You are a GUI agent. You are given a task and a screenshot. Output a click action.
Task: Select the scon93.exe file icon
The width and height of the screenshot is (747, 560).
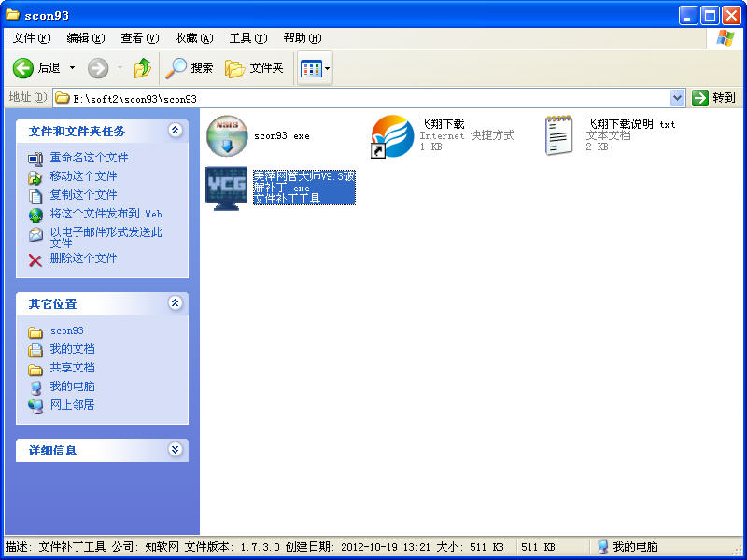(x=227, y=136)
